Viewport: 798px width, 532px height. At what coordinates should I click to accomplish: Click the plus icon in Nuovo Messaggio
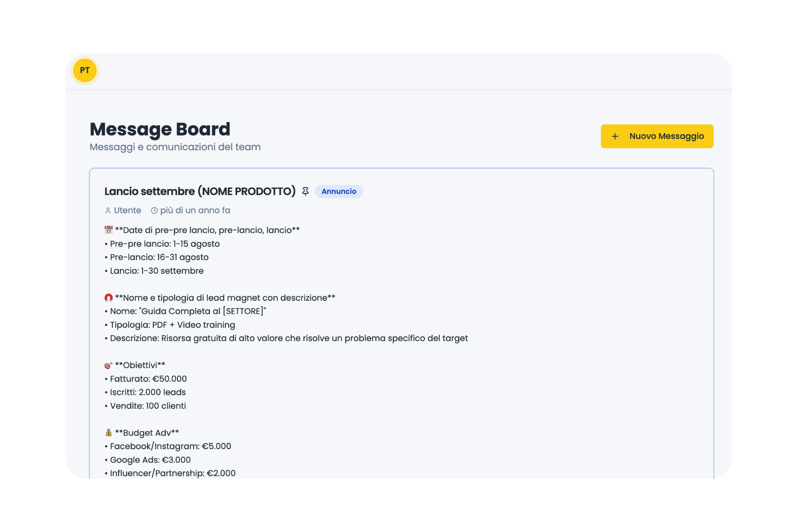615,136
